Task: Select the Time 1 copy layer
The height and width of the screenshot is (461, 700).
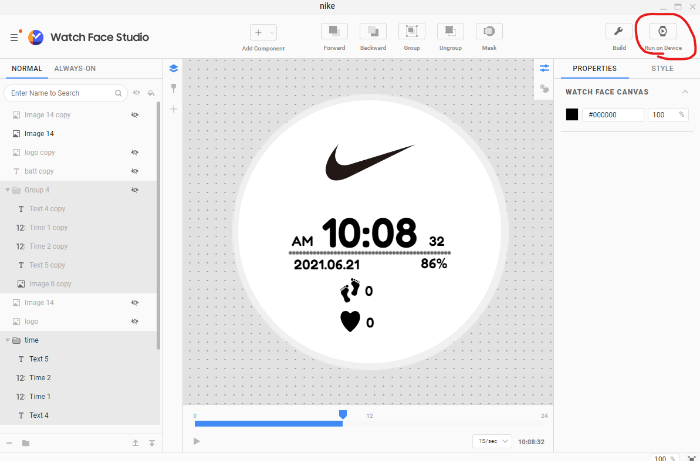Action: click(x=78, y=227)
